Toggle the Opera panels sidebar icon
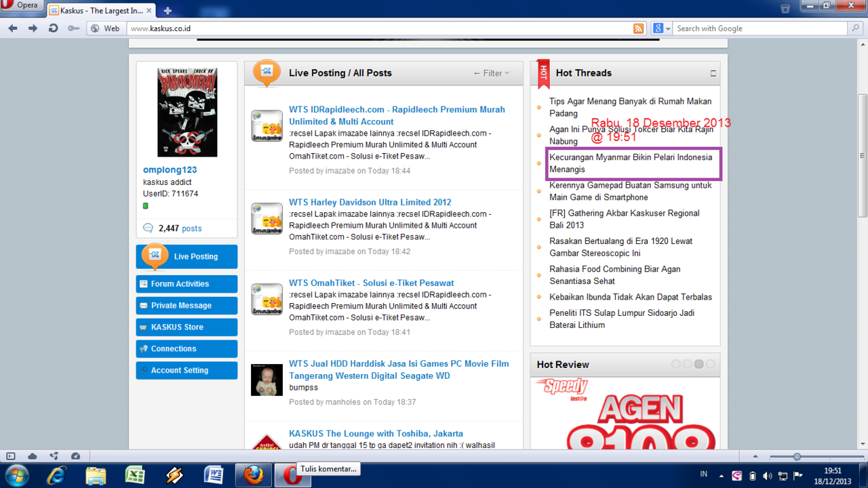 (11, 456)
